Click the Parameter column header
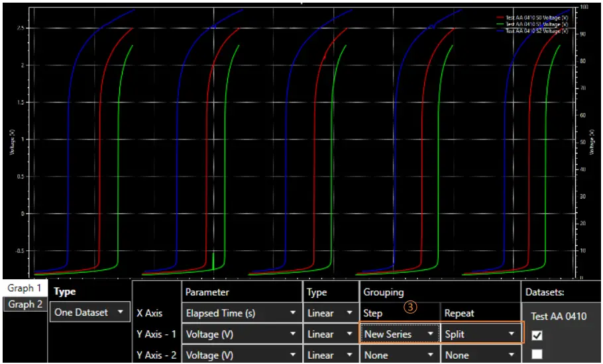This screenshot has width=603, height=364. point(207,293)
